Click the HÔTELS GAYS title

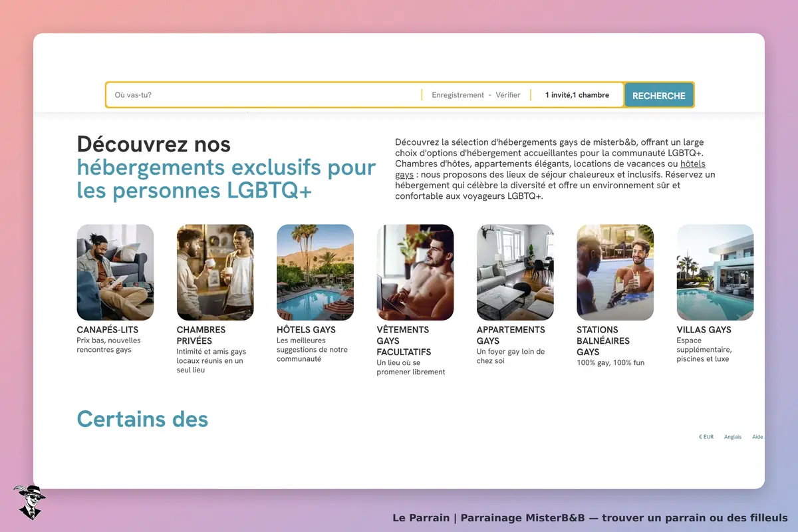pos(306,330)
